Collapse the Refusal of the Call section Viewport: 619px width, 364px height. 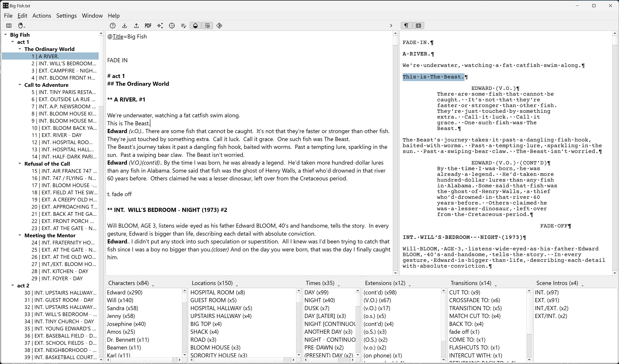[x=20, y=163]
